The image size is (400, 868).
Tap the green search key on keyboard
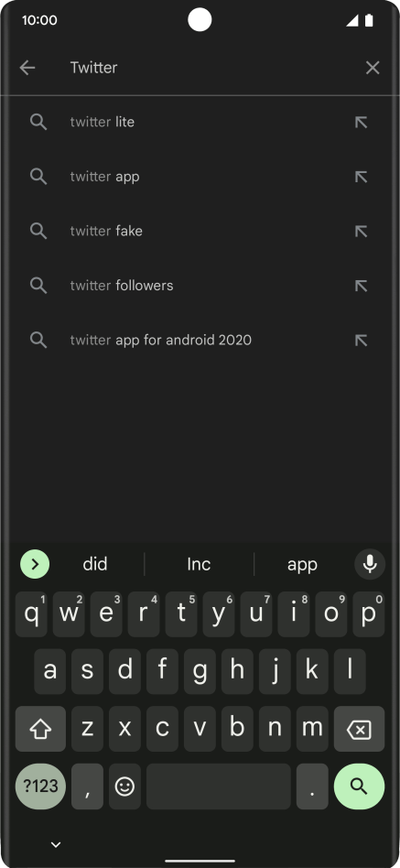[x=359, y=787]
